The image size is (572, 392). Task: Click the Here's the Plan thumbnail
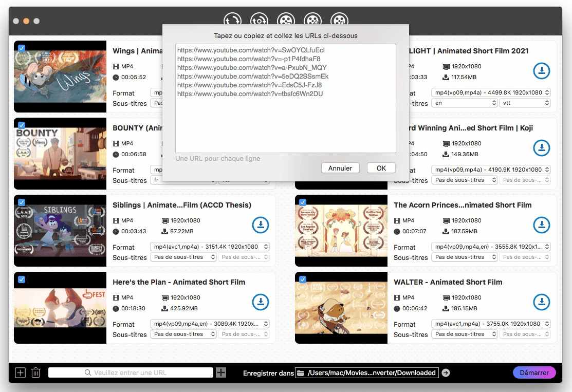pos(60,308)
